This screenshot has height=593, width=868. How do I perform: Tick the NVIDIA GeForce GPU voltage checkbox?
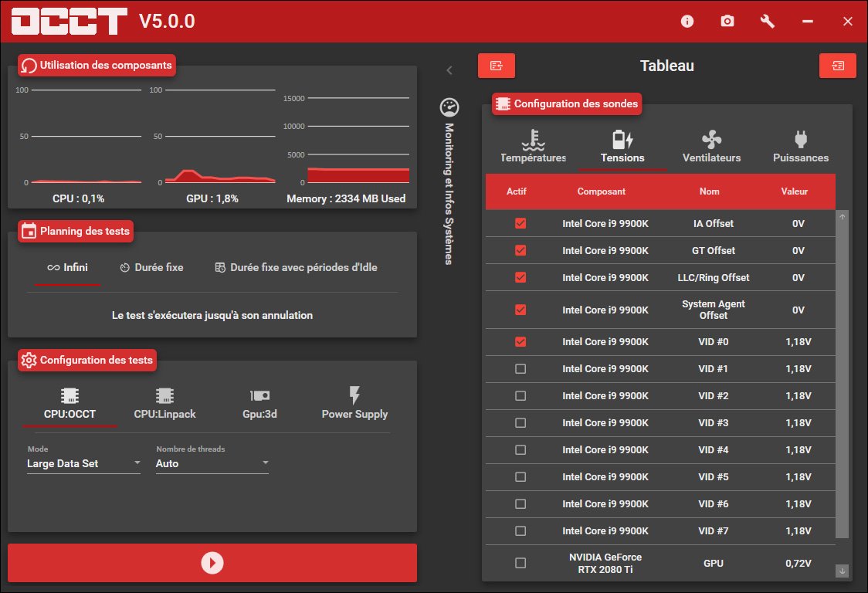click(520, 563)
